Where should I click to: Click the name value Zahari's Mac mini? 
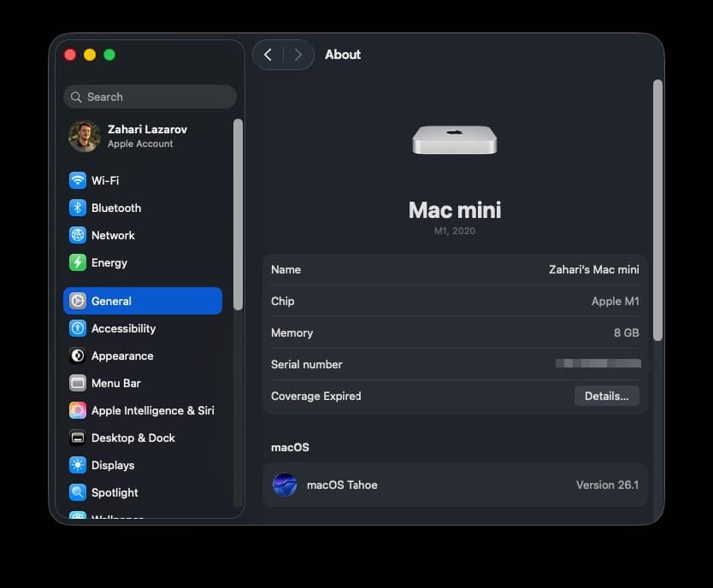pos(594,269)
